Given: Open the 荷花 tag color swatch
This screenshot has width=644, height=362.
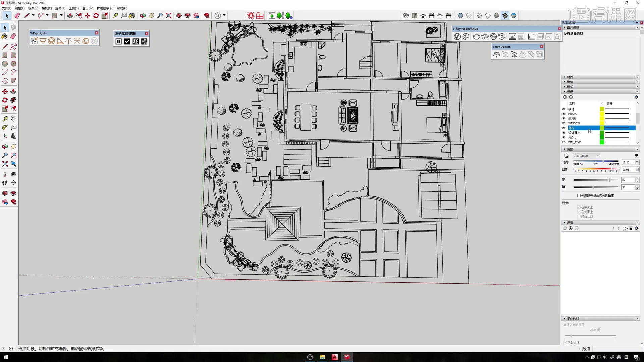Looking at the screenshot, I should tap(602, 128).
